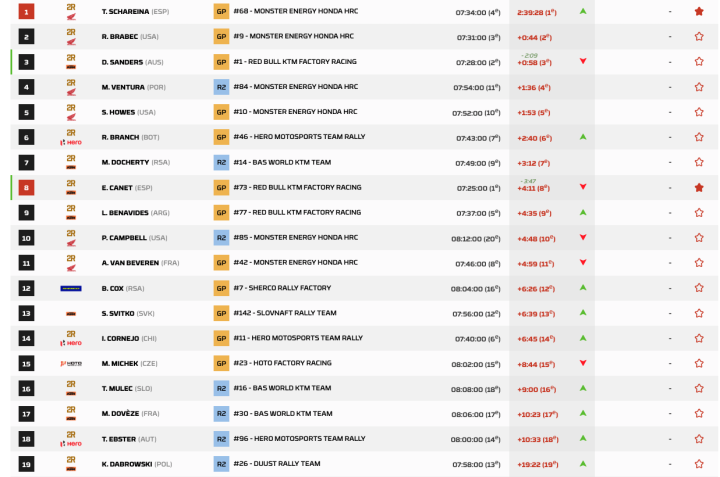Viewport: 720px width, 477px height.
Task: Click Honda logo beside R. Brabec
Action: (x=71, y=37)
